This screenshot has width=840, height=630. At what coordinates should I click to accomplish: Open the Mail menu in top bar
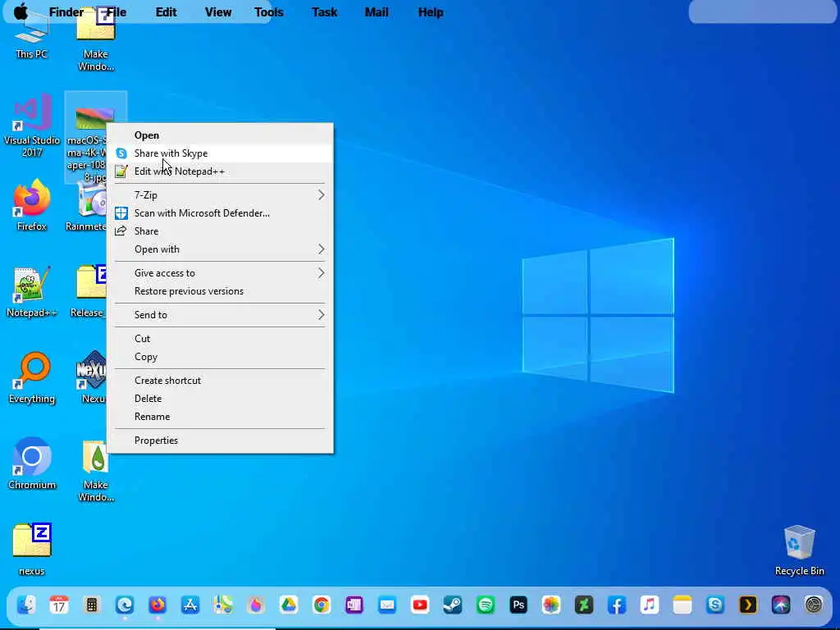377,11
